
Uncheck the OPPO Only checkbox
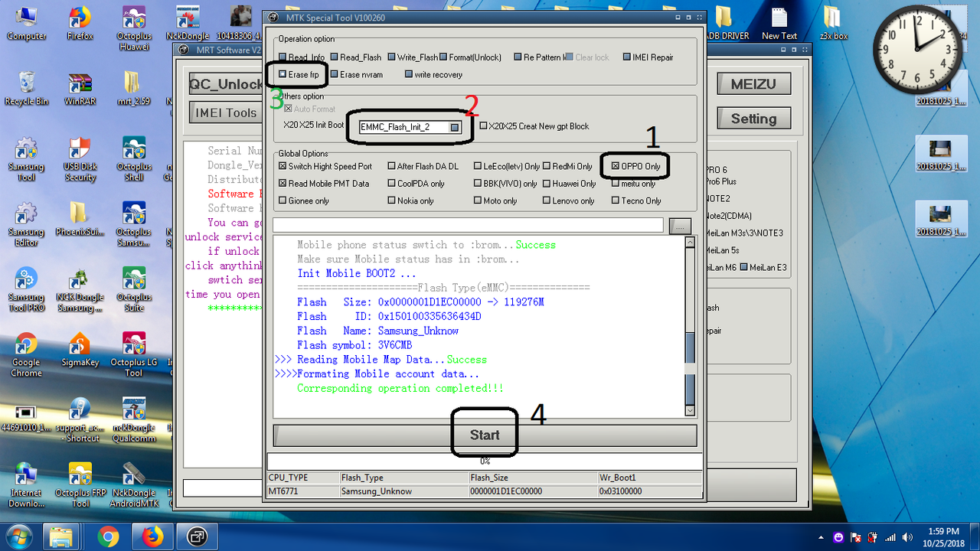click(615, 166)
